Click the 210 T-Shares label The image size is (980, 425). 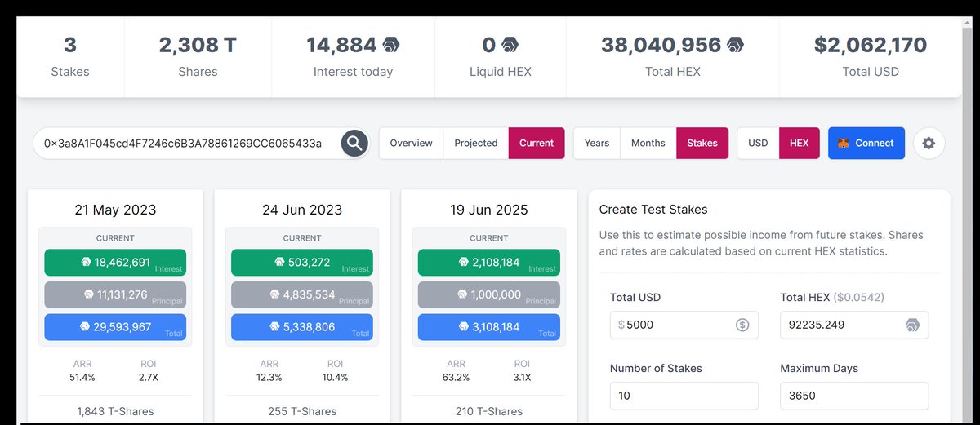[x=488, y=411]
